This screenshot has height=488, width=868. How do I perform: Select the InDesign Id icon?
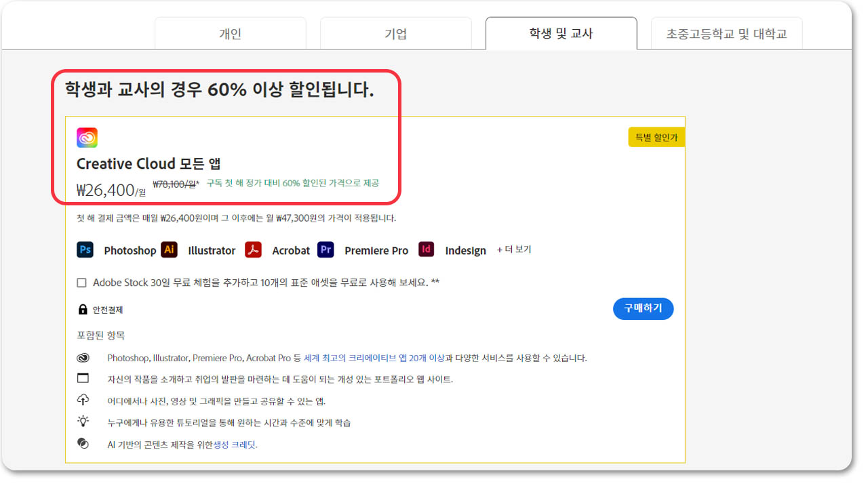point(427,249)
